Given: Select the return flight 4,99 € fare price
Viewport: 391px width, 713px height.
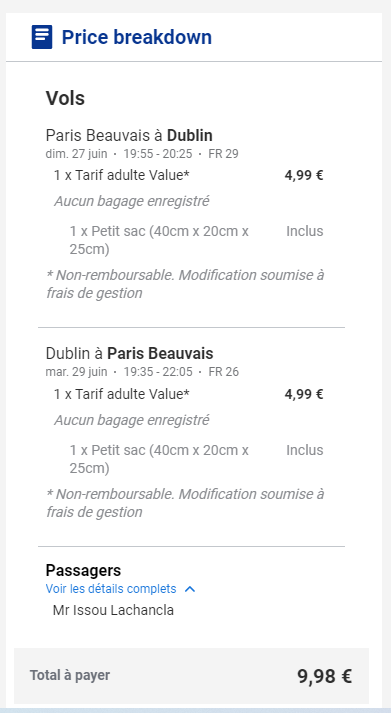Looking at the screenshot, I should 304,394.
